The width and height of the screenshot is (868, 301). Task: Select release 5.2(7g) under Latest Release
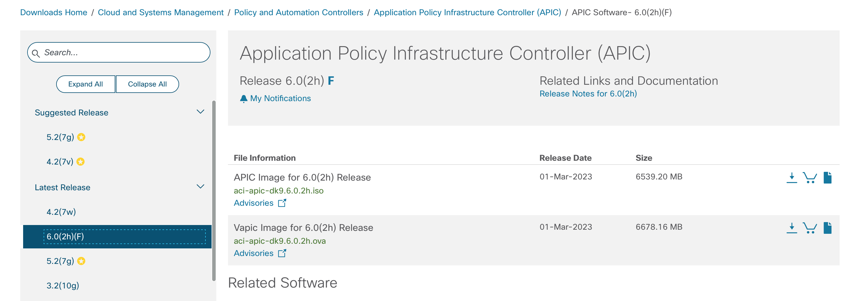coord(60,261)
